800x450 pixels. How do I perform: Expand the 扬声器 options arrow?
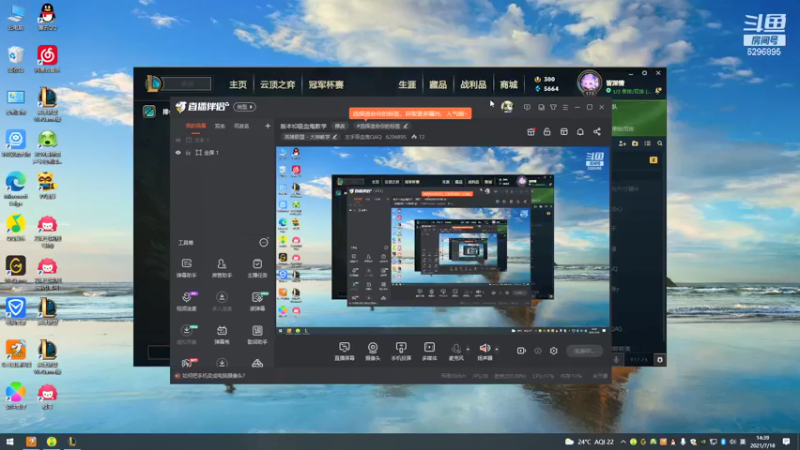click(x=497, y=349)
